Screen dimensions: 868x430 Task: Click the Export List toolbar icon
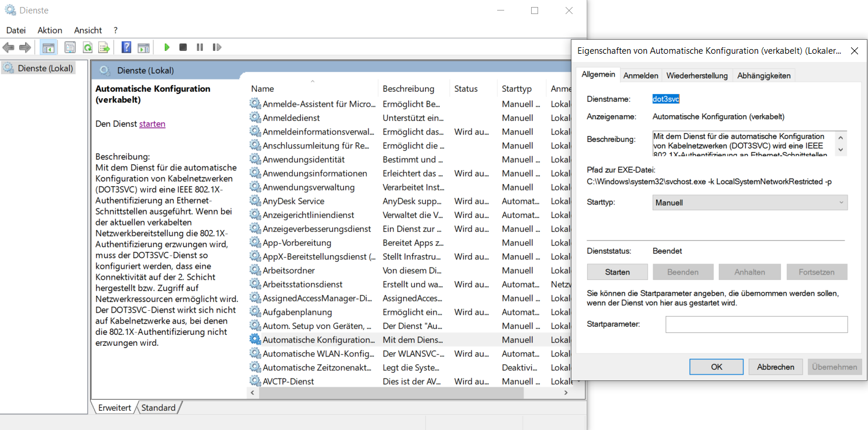104,47
